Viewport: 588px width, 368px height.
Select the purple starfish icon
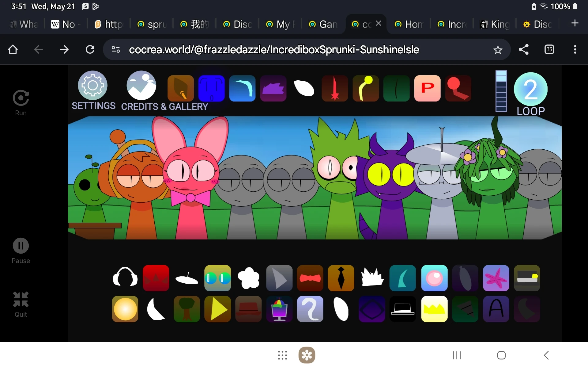coord(496,278)
